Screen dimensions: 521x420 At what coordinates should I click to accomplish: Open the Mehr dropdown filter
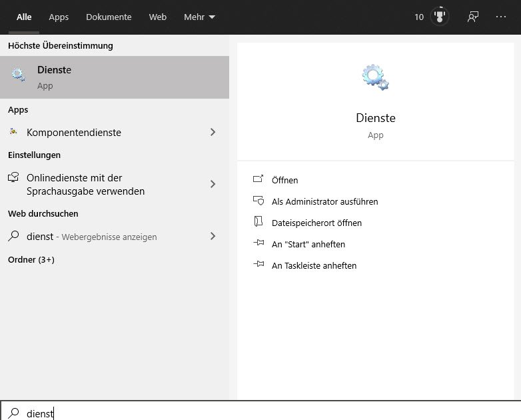[x=199, y=17]
